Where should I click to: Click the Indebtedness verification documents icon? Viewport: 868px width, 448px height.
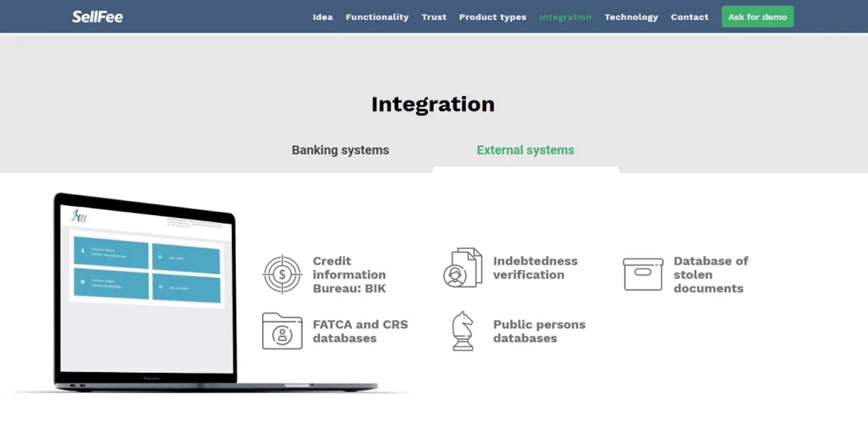click(463, 268)
